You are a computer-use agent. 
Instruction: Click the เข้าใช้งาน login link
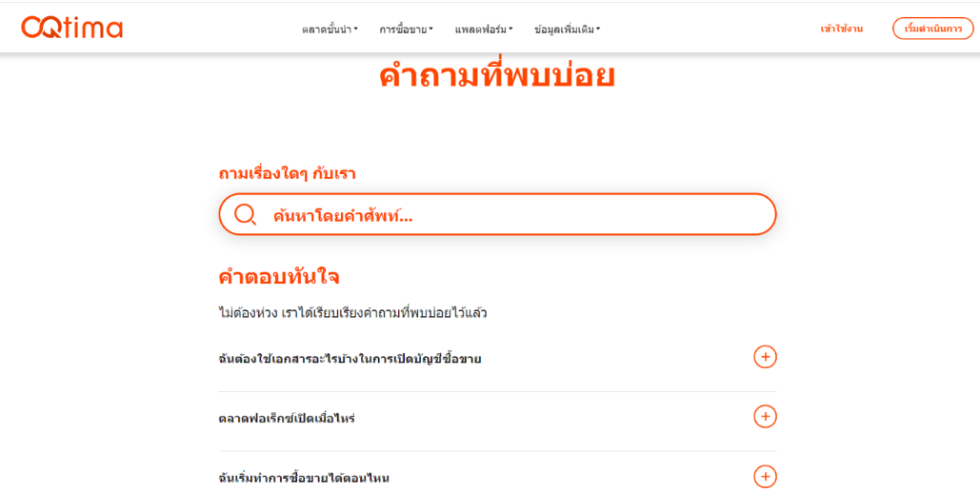click(841, 29)
